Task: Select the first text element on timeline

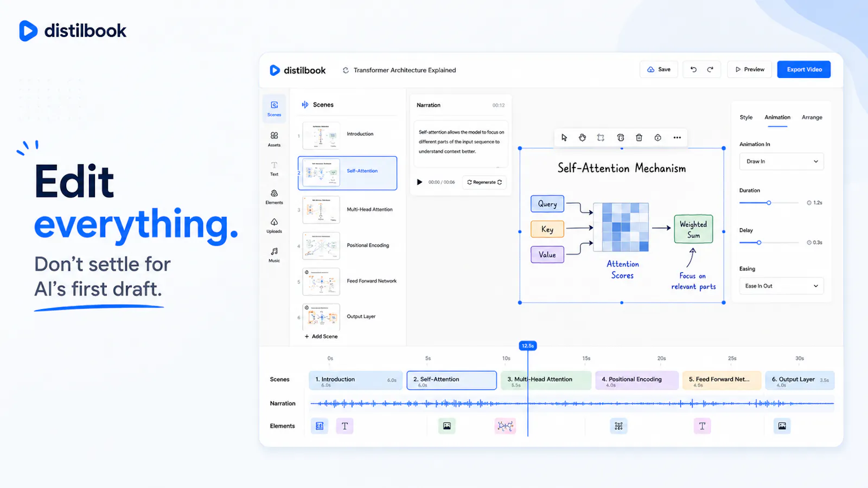Action: [x=345, y=426]
